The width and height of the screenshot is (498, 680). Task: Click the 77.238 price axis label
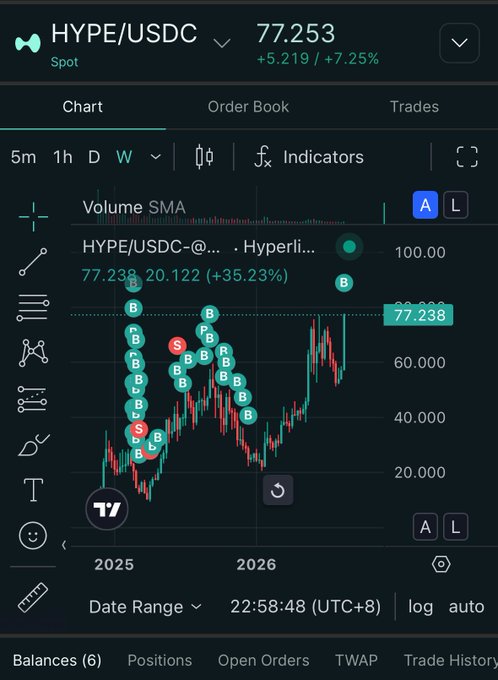pyautogui.click(x=419, y=315)
